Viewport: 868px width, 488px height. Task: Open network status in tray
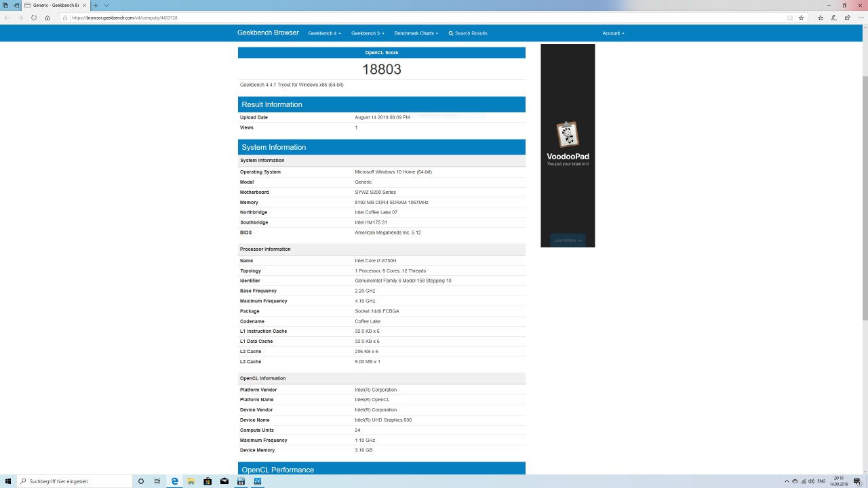[804, 481]
